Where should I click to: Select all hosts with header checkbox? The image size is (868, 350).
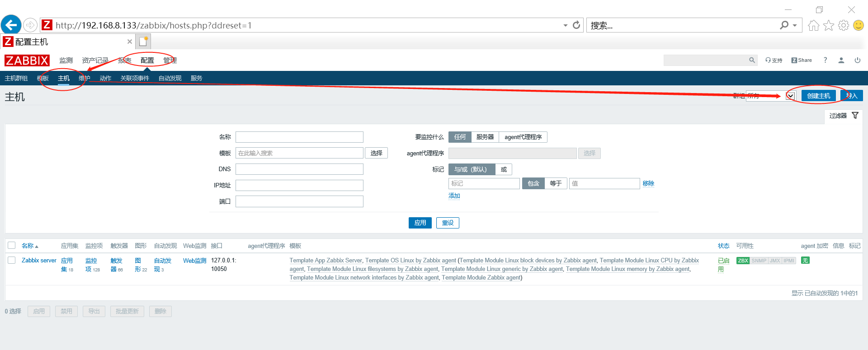click(x=12, y=245)
